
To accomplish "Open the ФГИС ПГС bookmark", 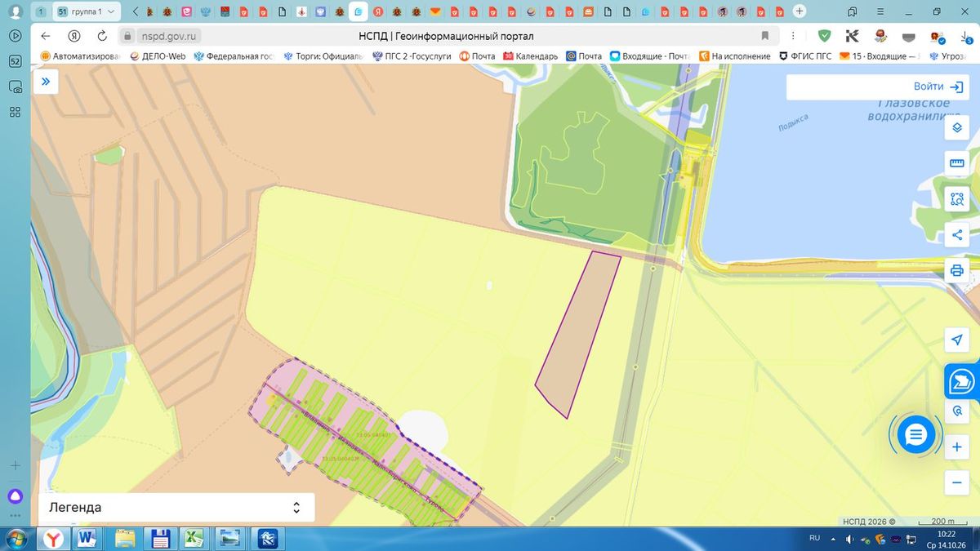I will 805,56.
